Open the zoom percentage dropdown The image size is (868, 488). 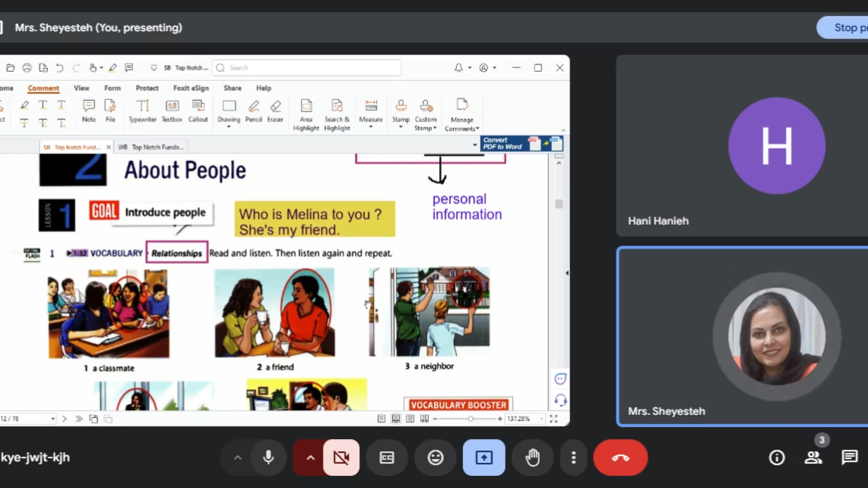[542, 419]
